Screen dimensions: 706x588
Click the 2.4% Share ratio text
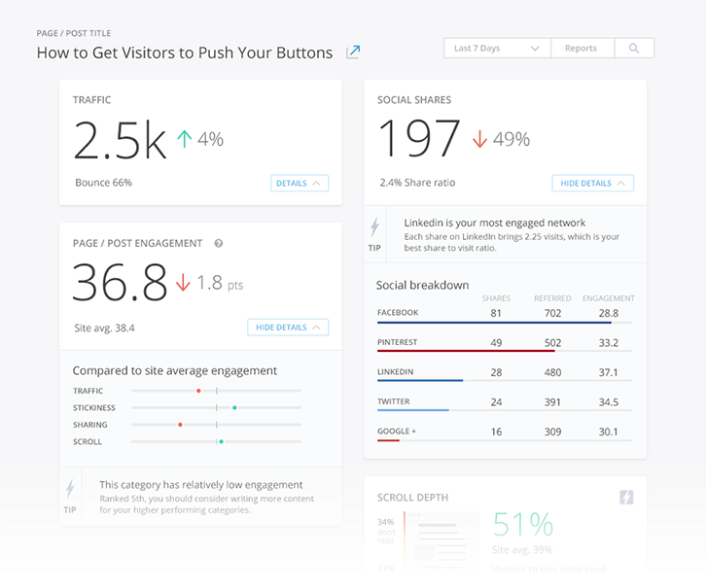pos(417,183)
